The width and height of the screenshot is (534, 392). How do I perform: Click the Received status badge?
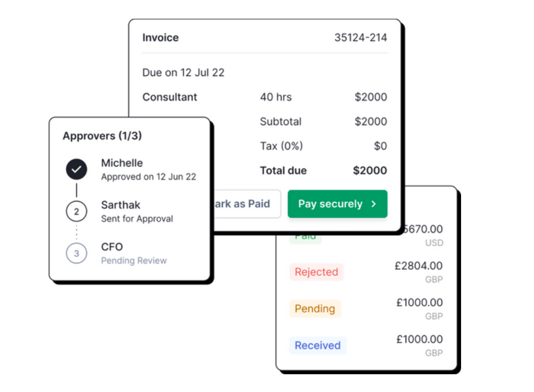pos(318,346)
